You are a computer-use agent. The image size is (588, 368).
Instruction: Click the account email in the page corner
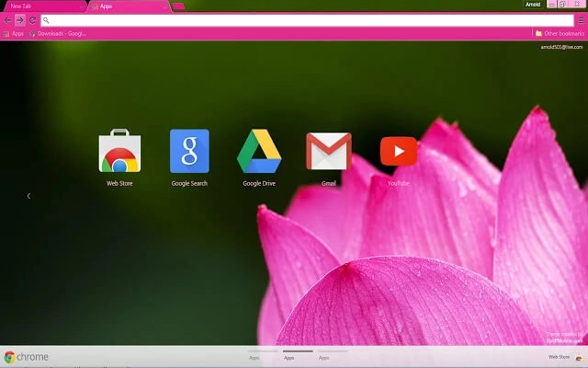point(561,47)
